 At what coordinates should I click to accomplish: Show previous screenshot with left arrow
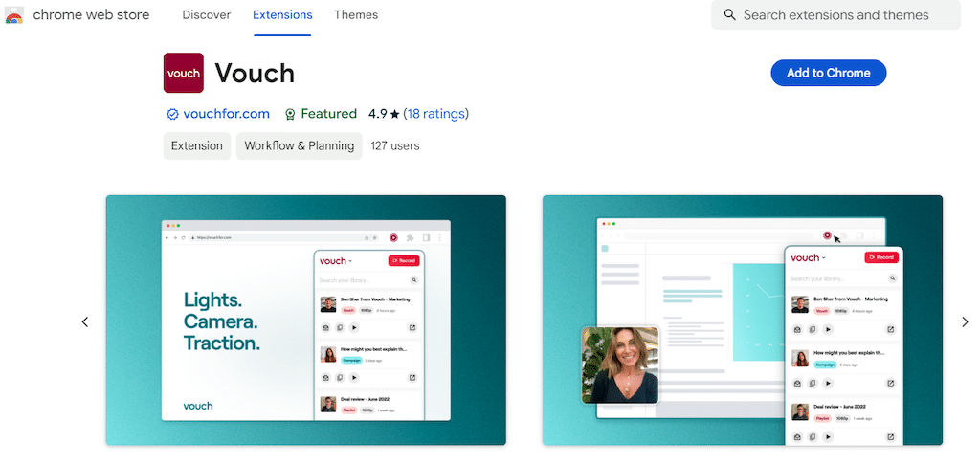(85, 321)
